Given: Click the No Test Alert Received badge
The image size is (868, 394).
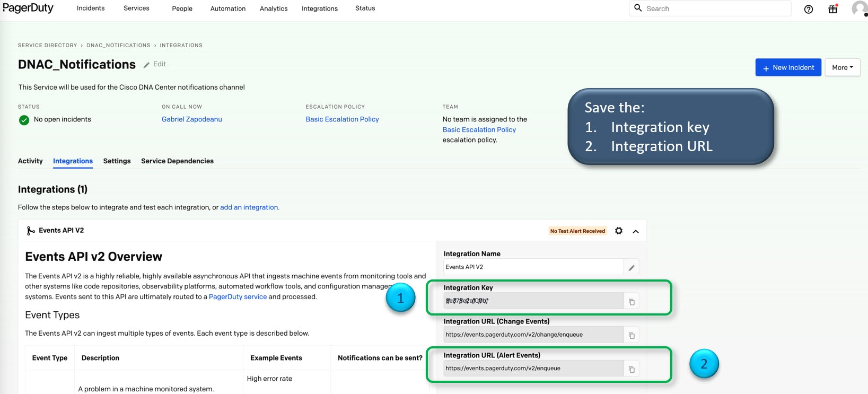Looking at the screenshot, I should tap(577, 231).
